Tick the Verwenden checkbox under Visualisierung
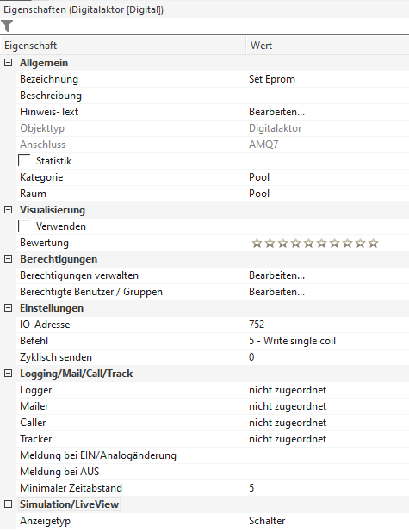409x532 pixels. click(24, 226)
